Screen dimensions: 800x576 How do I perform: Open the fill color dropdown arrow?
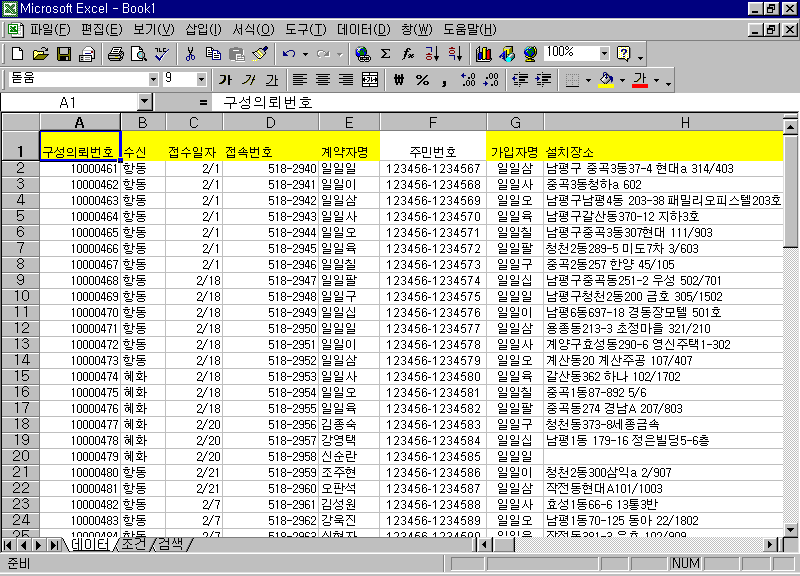622,80
